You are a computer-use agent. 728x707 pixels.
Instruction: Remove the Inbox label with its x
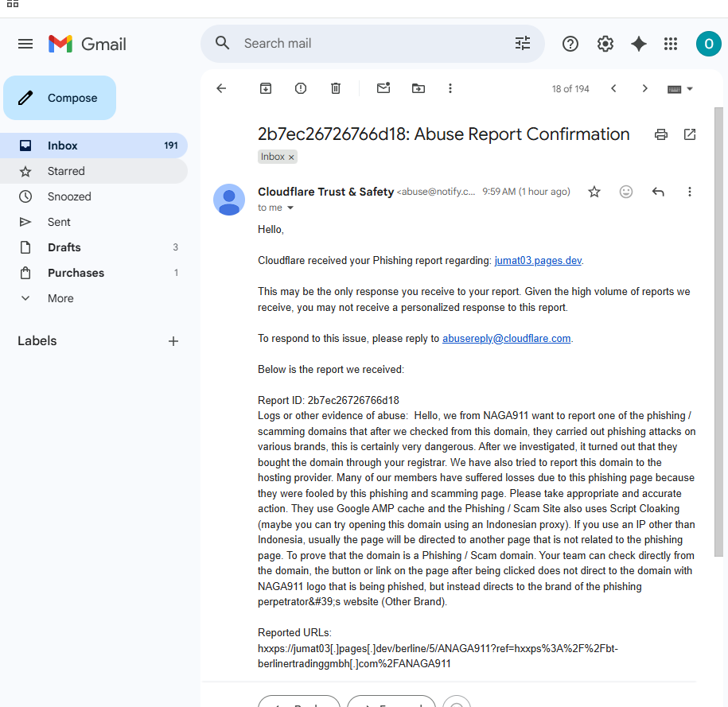point(291,157)
